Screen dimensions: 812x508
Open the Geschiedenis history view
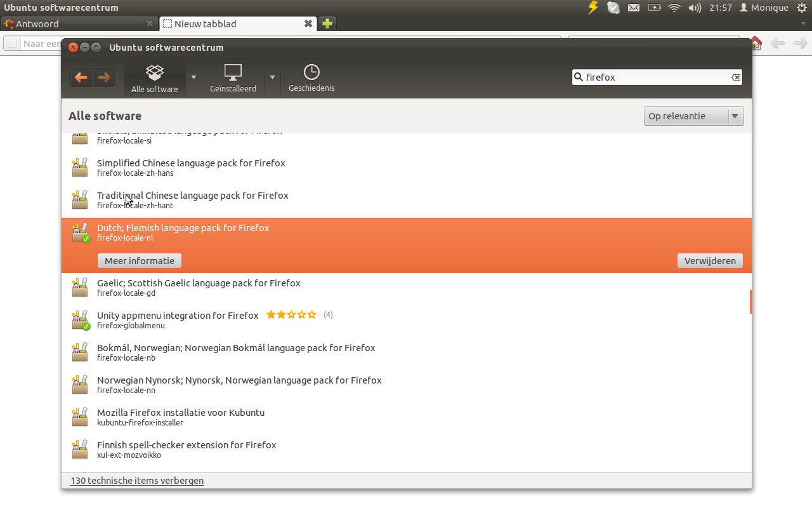[x=311, y=79]
